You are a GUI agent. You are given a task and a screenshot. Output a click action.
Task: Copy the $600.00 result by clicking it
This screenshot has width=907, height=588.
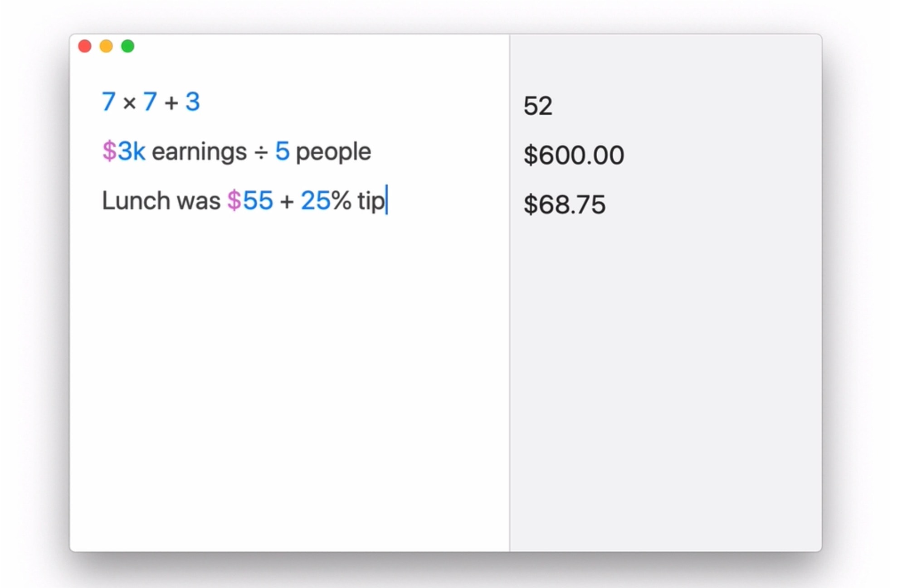point(574,155)
